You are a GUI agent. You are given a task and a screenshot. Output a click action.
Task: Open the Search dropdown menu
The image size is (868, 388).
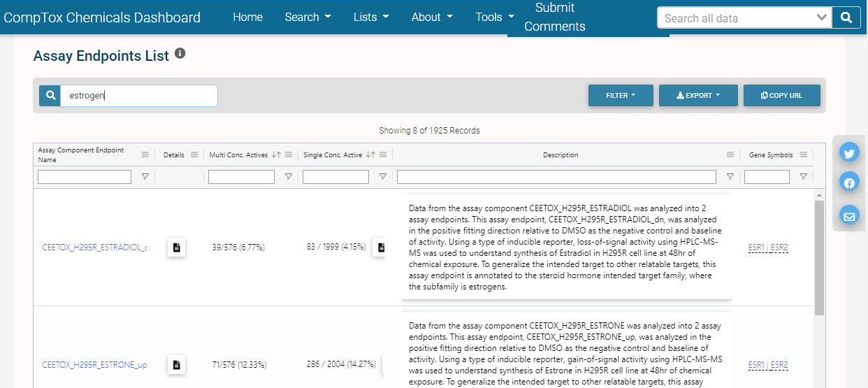tap(308, 17)
